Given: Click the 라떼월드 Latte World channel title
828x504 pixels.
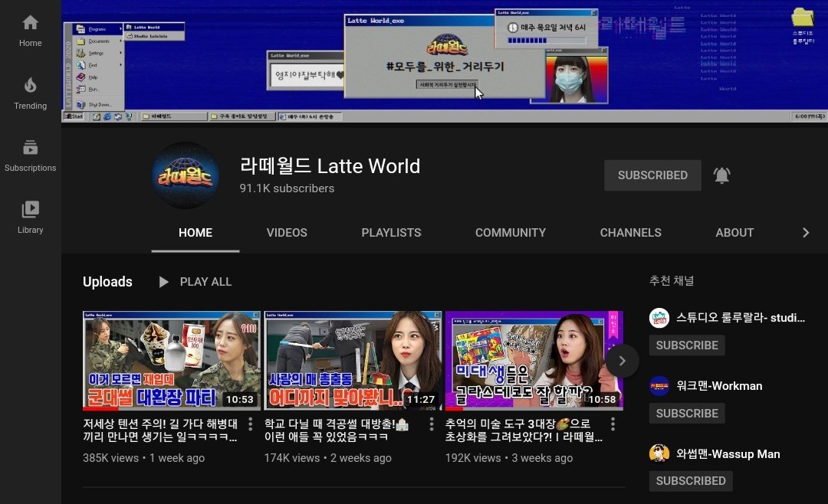Looking at the screenshot, I should [330, 165].
